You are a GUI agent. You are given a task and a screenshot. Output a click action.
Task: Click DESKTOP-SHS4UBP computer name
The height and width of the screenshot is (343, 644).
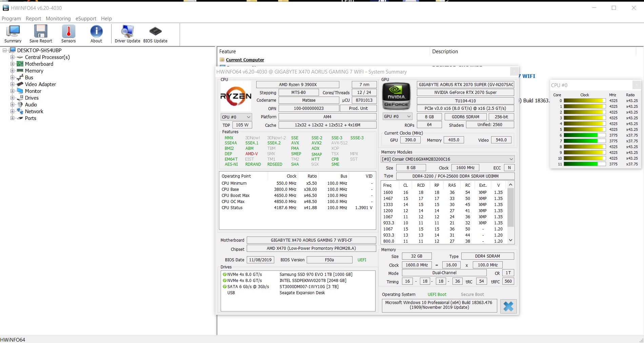[39, 50]
